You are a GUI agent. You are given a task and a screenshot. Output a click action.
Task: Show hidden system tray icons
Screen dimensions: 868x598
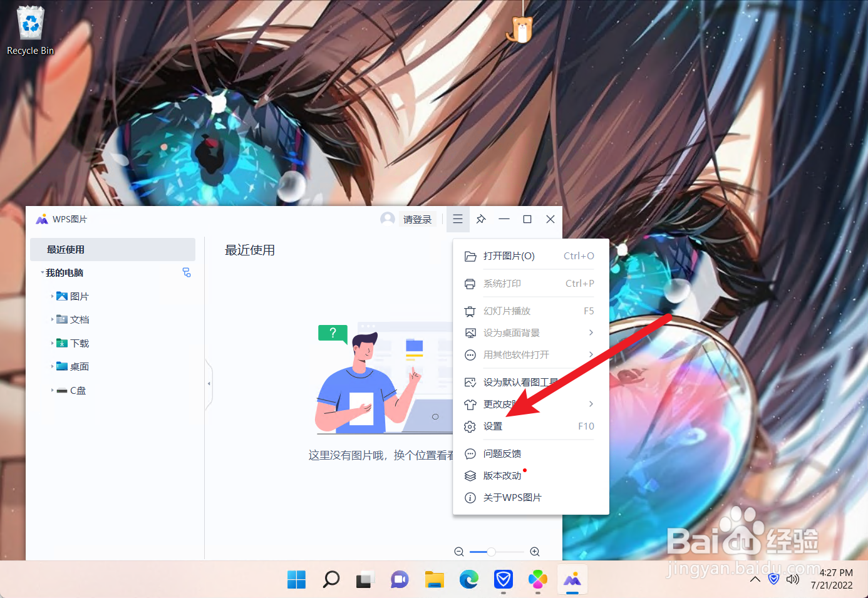click(x=755, y=579)
